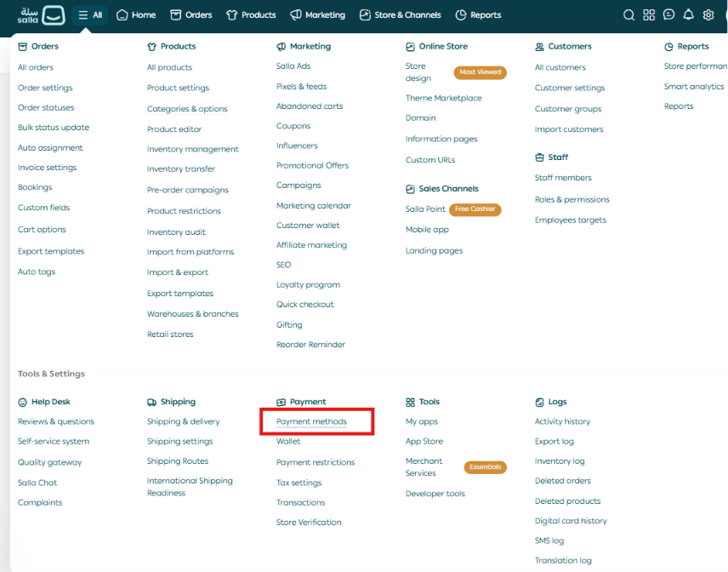Image resolution: width=728 pixels, height=572 pixels.
Task: Open Tax settings
Action: tap(299, 483)
